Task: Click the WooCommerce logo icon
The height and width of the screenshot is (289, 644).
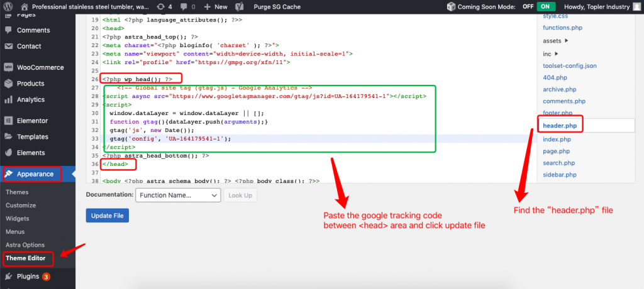Action: click(8, 67)
